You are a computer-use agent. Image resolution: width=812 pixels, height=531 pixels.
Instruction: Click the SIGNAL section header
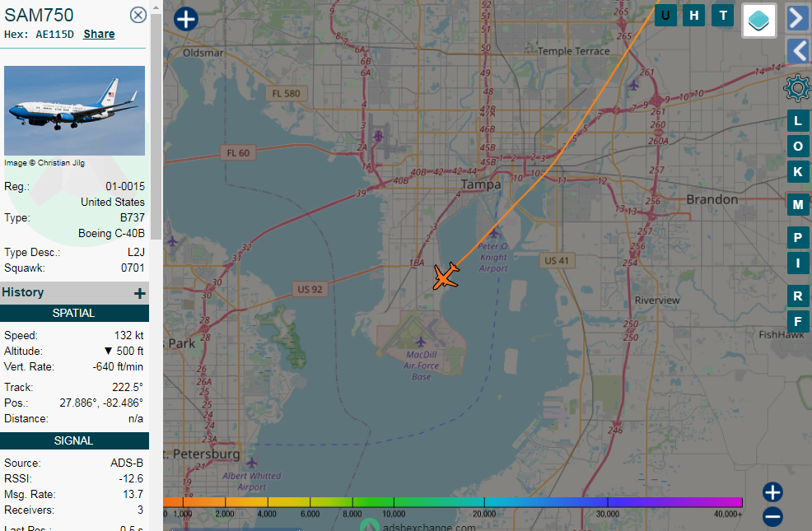[x=74, y=440]
